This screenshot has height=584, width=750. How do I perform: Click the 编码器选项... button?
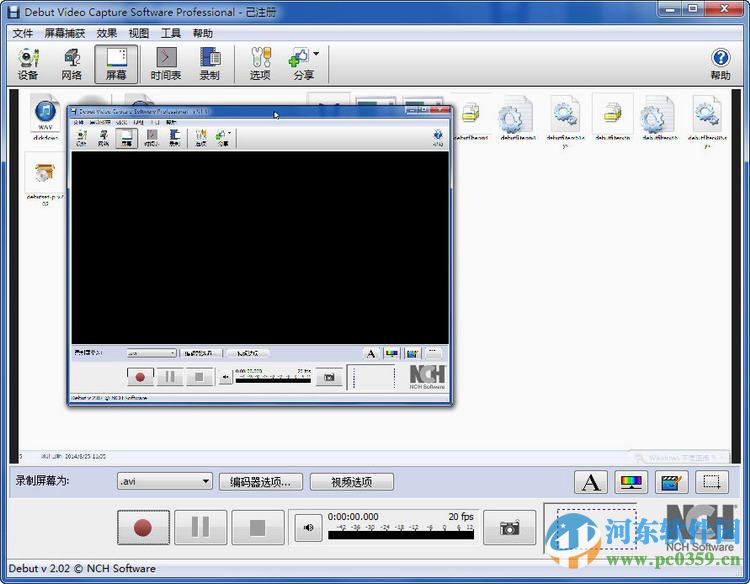click(x=261, y=482)
